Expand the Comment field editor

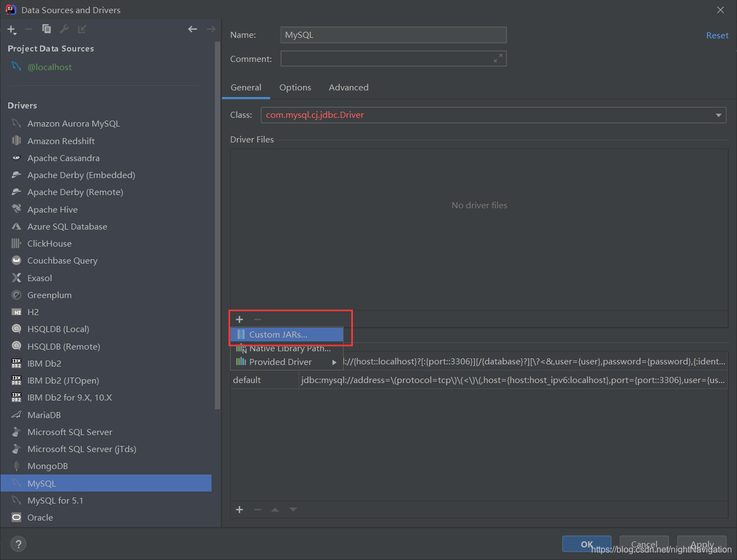(498, 58)
